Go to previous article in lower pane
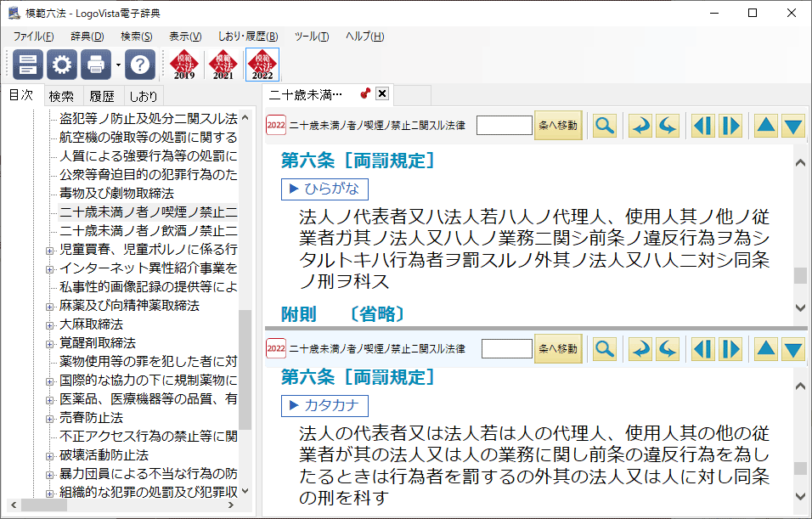The height and width of the screenshot is (519, 812). click(x=703, y=349)
